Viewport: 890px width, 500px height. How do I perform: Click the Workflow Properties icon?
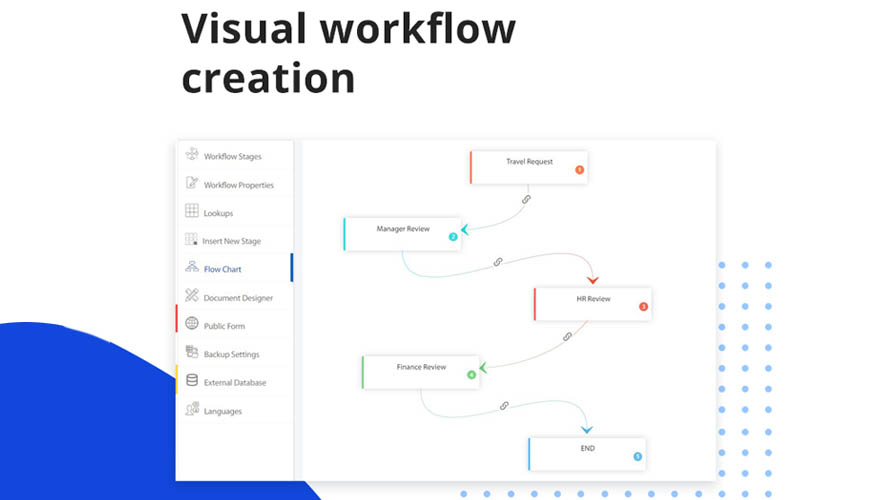pyautogui.click(x=192, y=182)
